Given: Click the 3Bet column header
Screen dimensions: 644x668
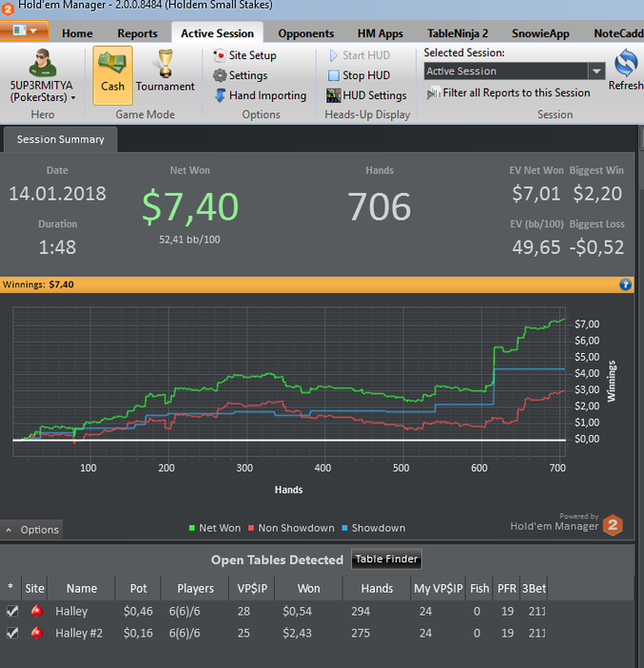Looking at the screenshot, I should coord(534,589).
